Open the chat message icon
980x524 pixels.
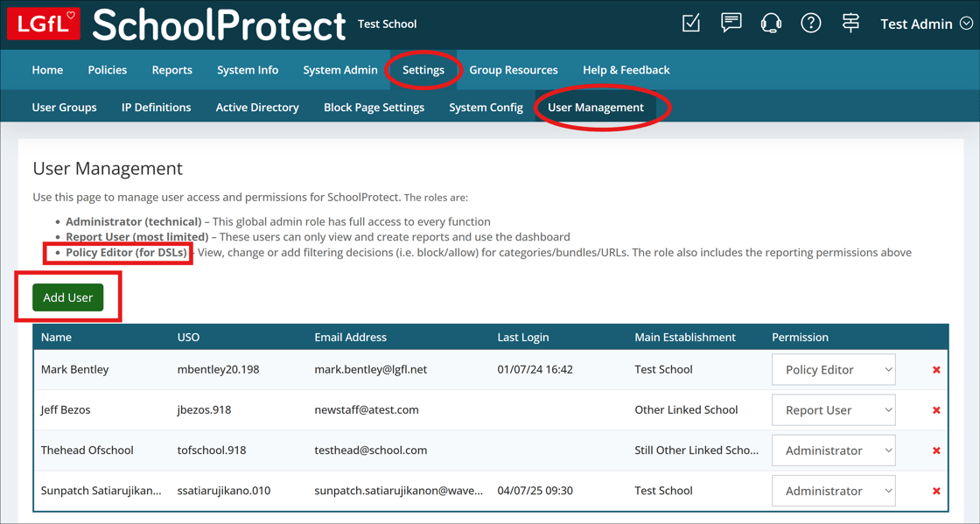(x=731, y=23)
